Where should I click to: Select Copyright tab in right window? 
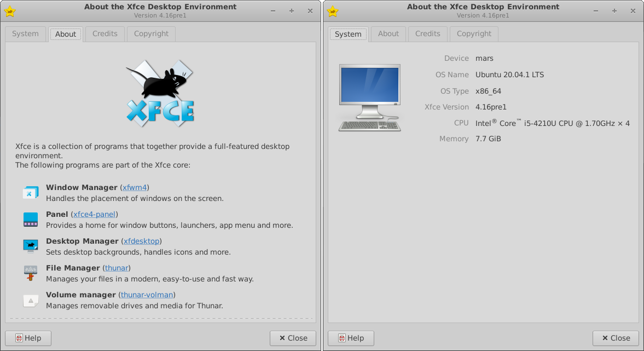click(474, 34)
